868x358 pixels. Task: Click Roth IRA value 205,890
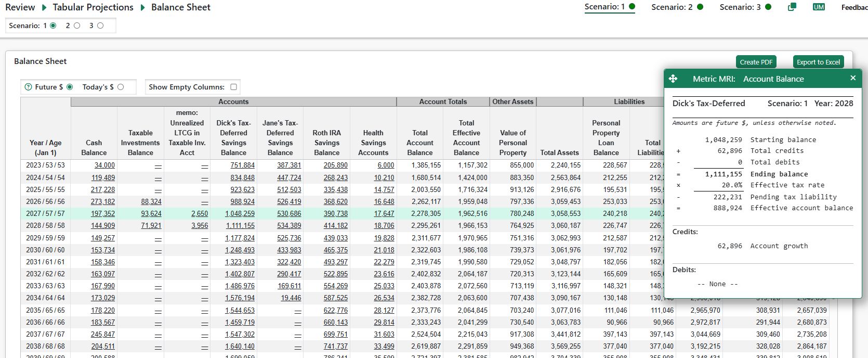pos(336,165)
